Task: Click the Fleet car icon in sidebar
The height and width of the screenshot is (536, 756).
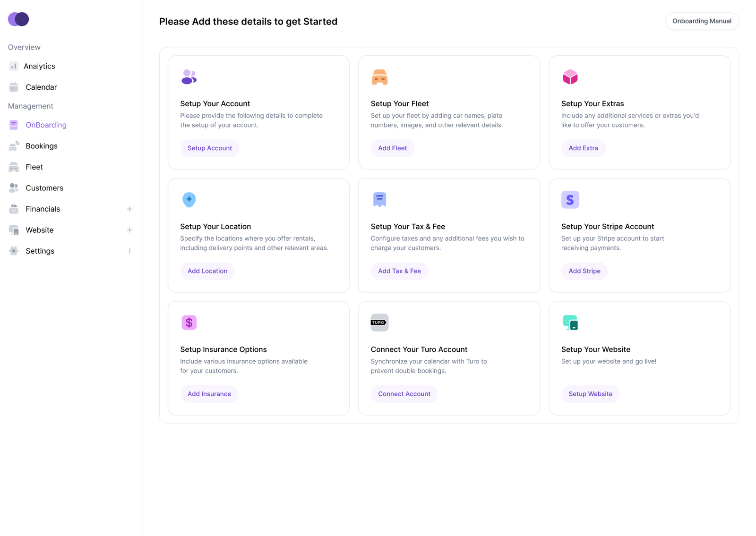Action: (14, 167)
